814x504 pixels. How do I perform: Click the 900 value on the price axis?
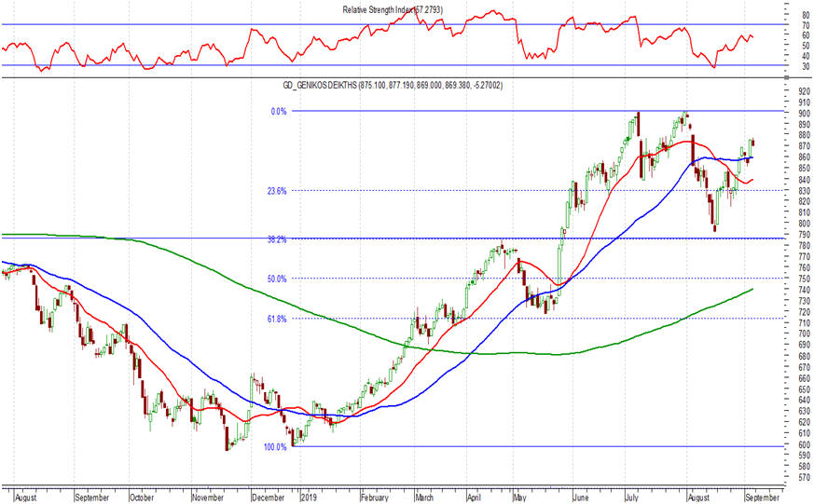coord(804,114)
